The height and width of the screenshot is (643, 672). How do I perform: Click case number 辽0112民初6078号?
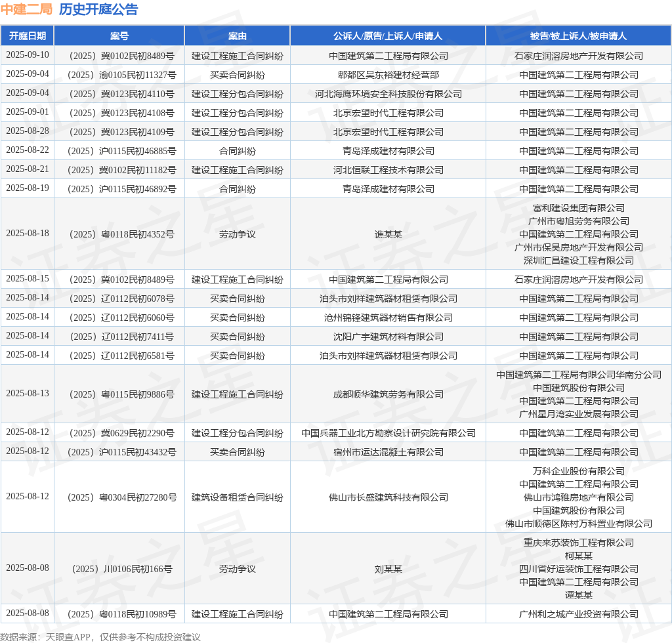121,299
